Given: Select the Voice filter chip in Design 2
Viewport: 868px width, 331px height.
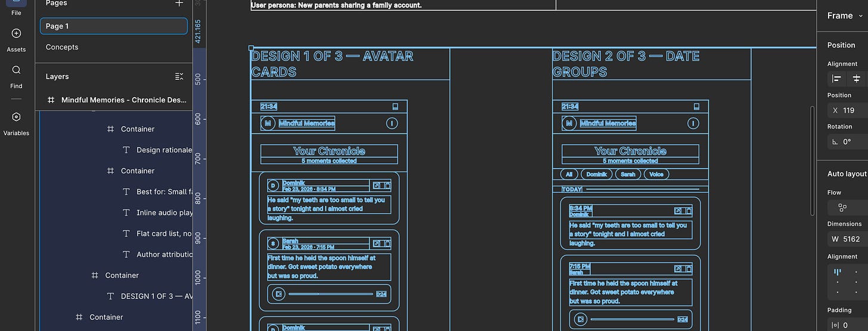Looking at the screenshot, I should (x=656, y=174).
